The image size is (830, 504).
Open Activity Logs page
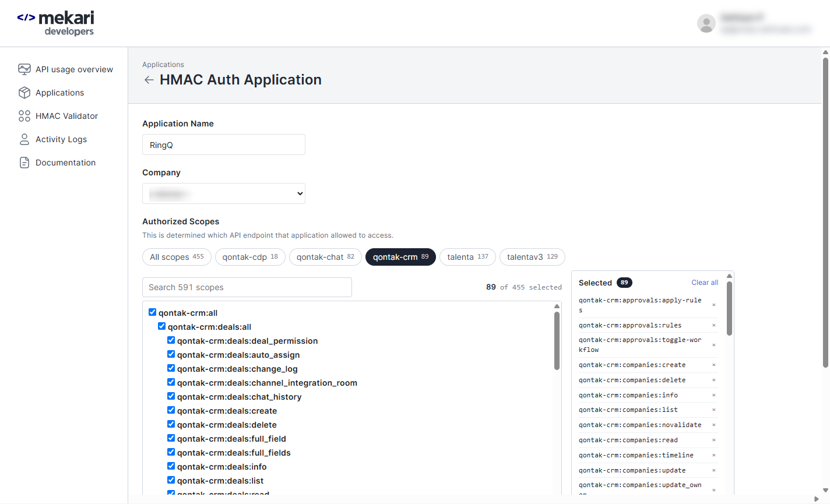61,139
